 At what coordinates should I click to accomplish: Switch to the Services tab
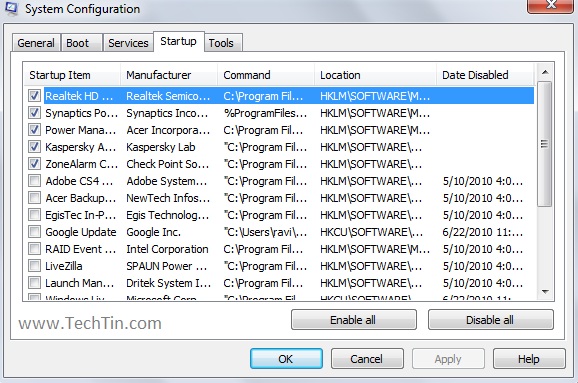point(128,43)
